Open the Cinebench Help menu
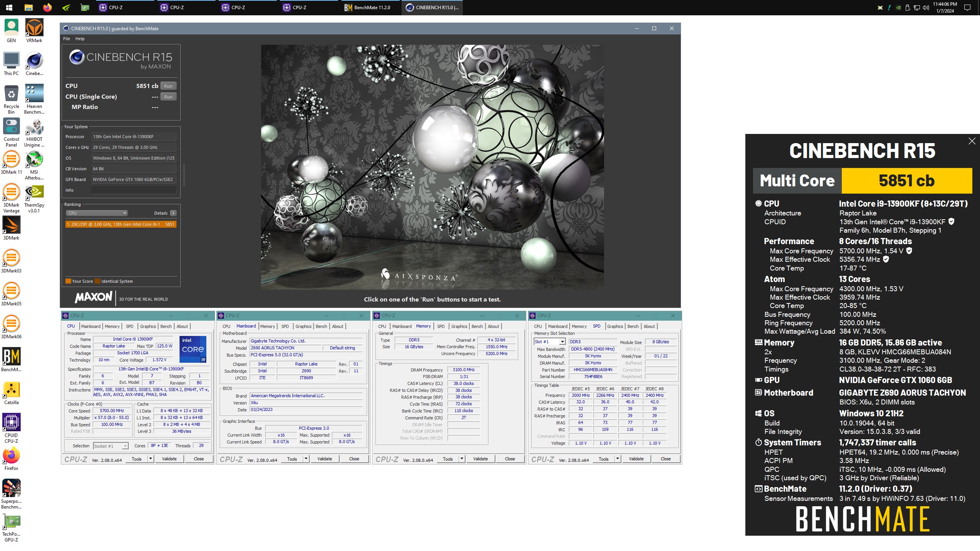980x551 pixels. click(80, 39)
